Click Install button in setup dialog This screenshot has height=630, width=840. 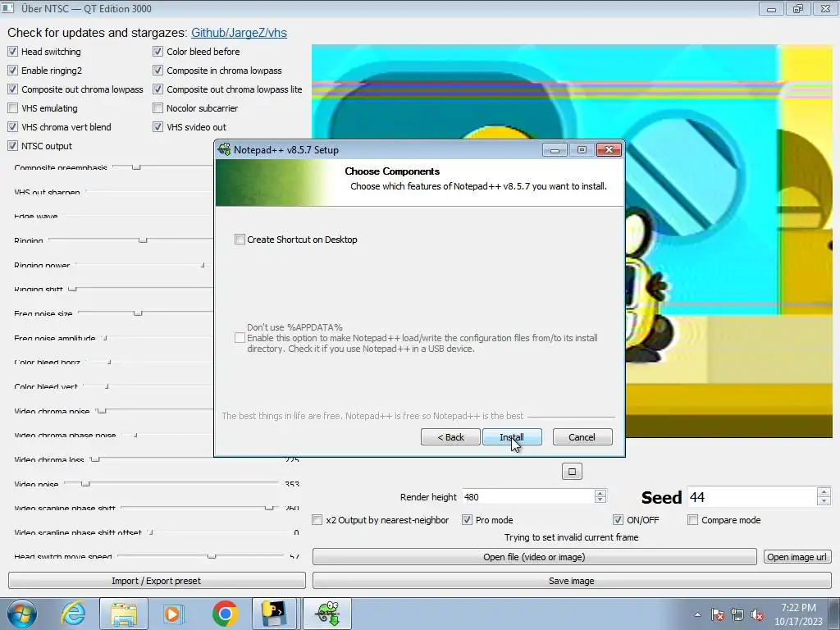click(x=512, y=437)
